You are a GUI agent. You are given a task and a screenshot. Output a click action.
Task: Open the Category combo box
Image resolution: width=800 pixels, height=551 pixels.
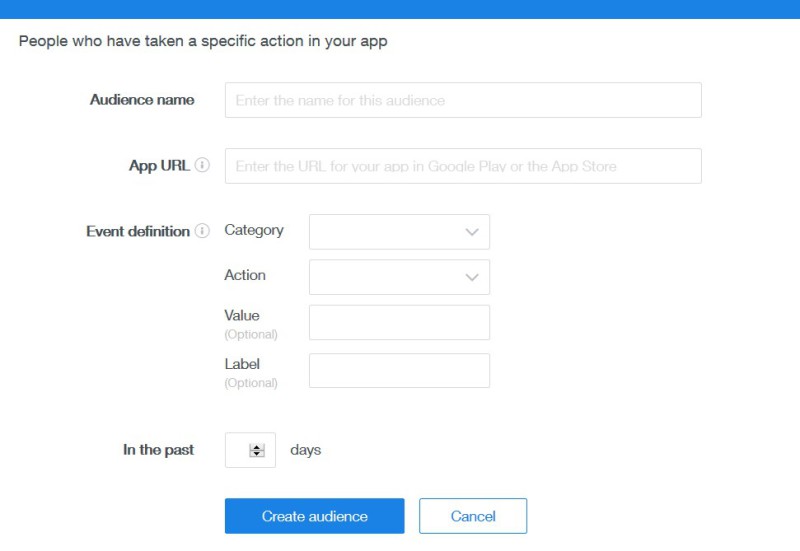398,232
